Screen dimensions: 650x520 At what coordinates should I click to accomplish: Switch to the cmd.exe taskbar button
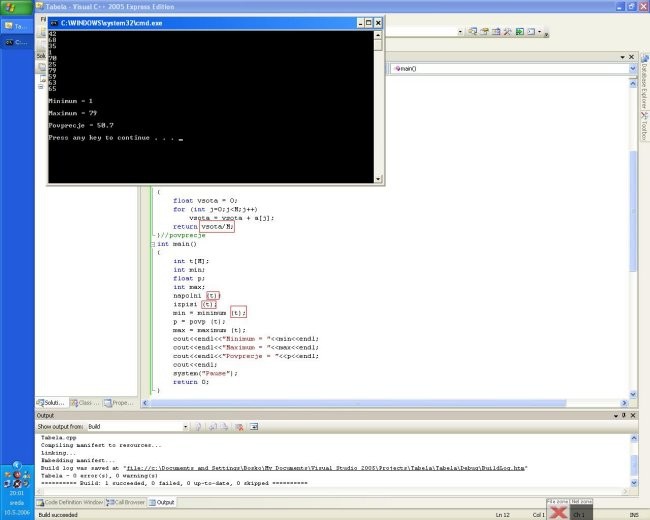pos(17,42)
